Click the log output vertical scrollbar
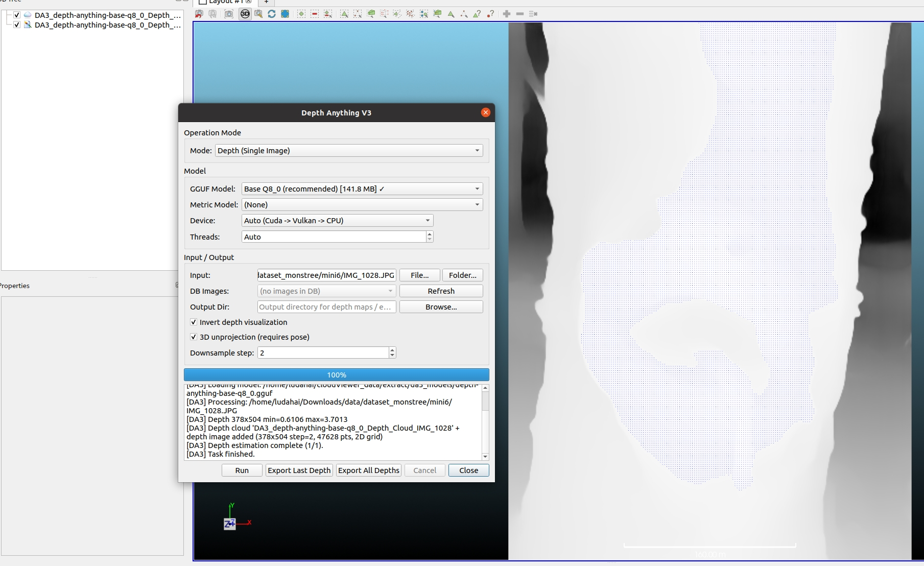 (485, 423)
